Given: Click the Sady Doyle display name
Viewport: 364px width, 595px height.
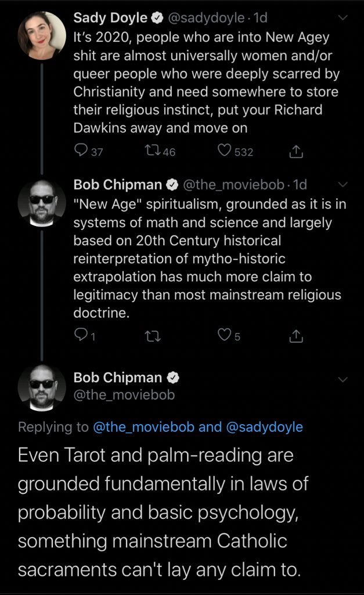Looking at the screenshot, I should click(110, 18).
